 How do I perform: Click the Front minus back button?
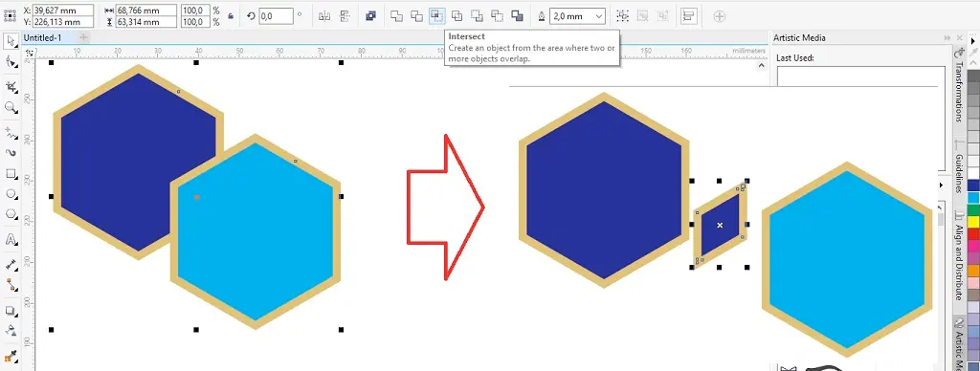pyautogui.click(x=477, y=16)
